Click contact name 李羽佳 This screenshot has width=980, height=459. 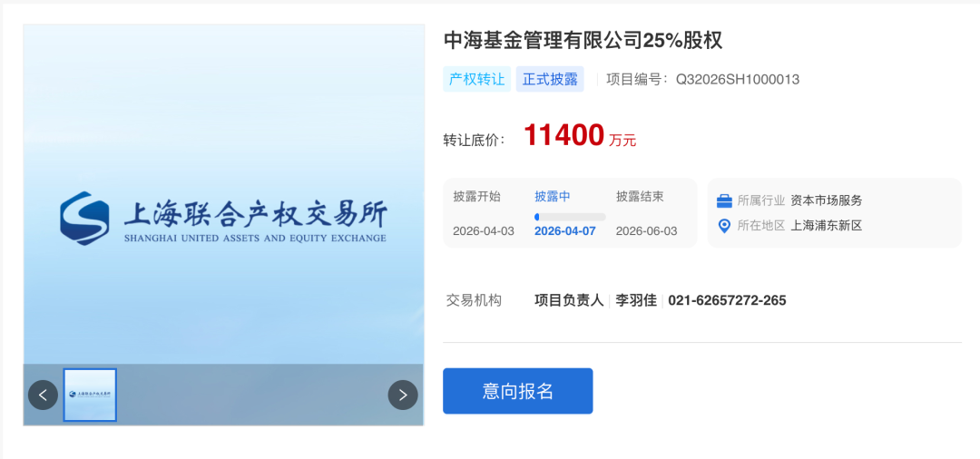636,300
